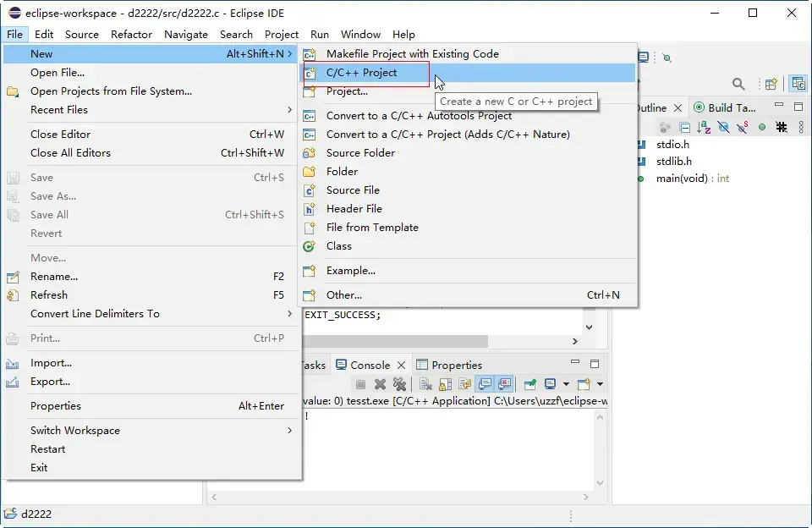Image resolution: width=812 pixels, height=528 pixels.
Task: Expand Convert Line Delimiters To submenu
Action: coord(151,314)
